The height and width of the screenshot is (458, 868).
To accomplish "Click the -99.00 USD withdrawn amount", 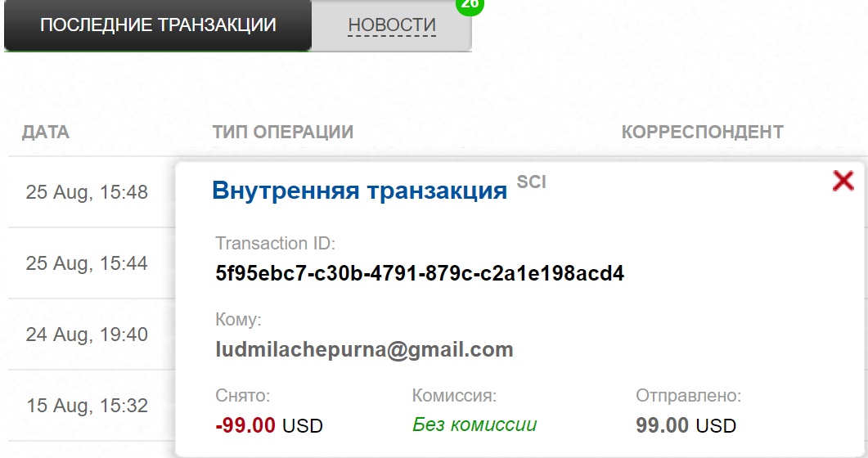I will tap(269, 425).
